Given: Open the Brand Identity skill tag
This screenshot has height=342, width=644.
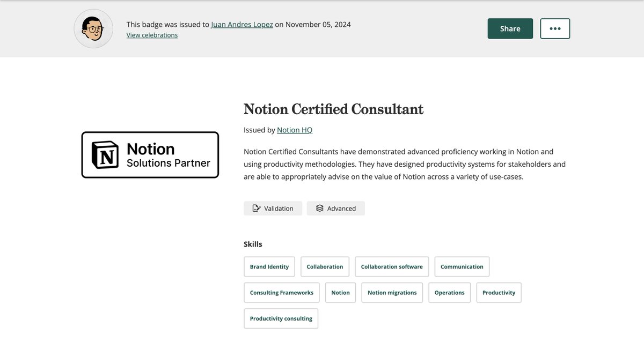Looking at the screenshot, I should point(269,266).
